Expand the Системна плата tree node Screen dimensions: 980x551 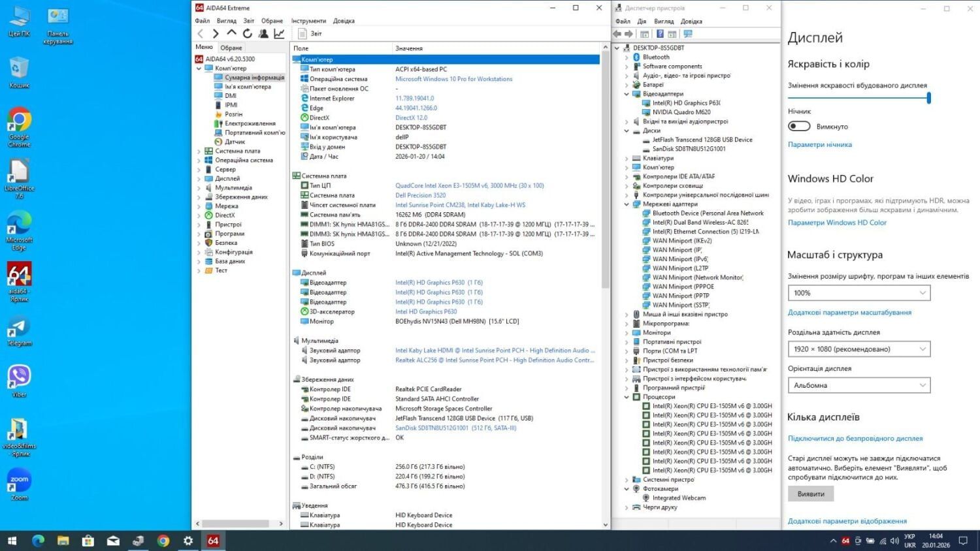pos(199,151)
